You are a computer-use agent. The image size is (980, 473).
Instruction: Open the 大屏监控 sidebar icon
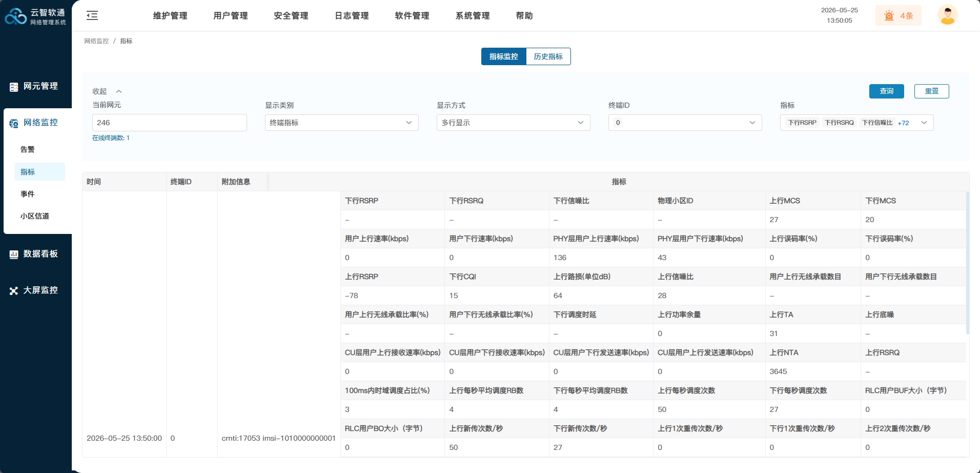(x=14, y=291)
